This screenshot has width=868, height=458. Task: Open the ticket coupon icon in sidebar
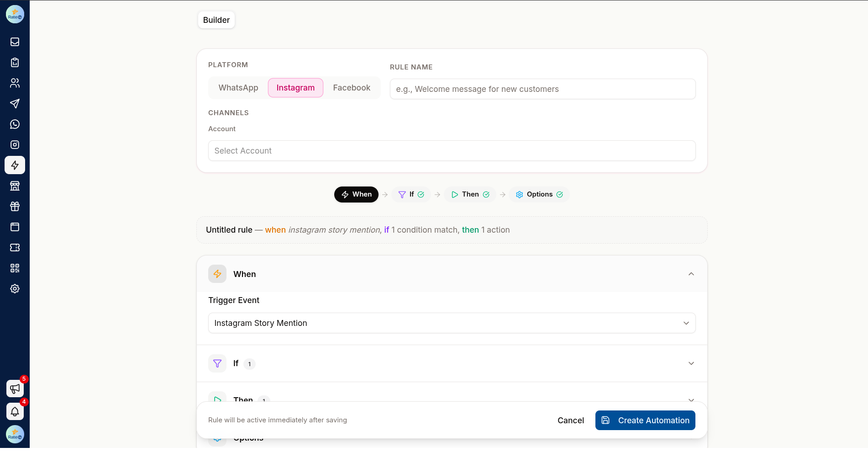(x=15, y=247)
